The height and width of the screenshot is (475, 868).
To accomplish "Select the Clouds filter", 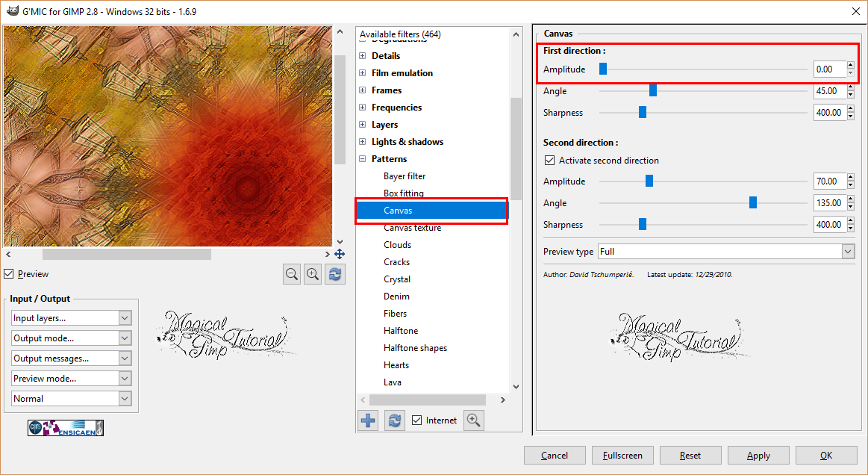I will pos(397,244).
